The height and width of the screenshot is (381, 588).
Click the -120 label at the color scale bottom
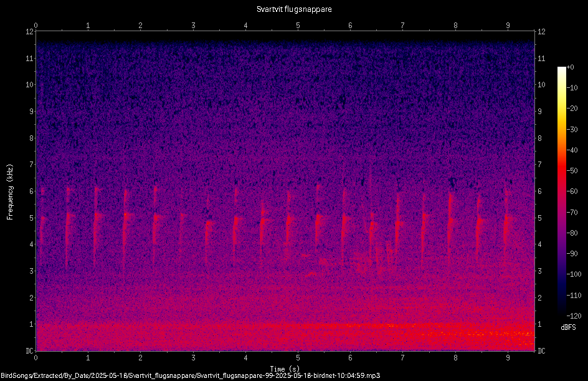pos(574,316)
